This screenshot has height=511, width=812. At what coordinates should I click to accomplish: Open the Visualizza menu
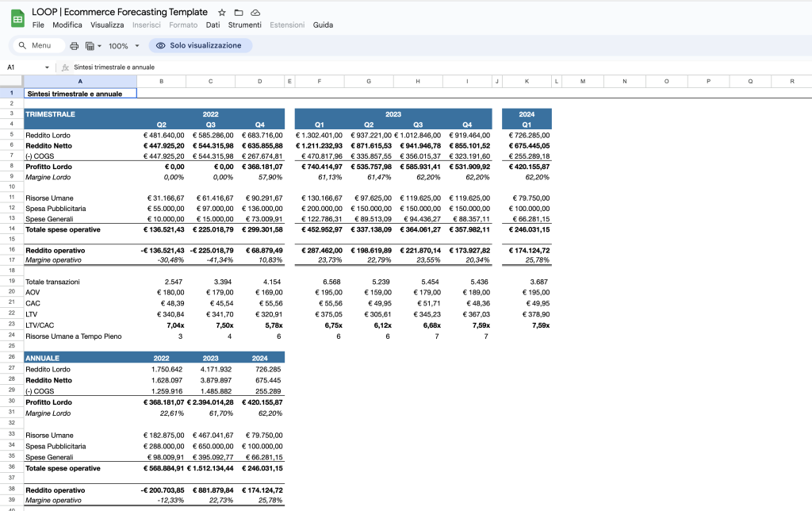[107, 25]
